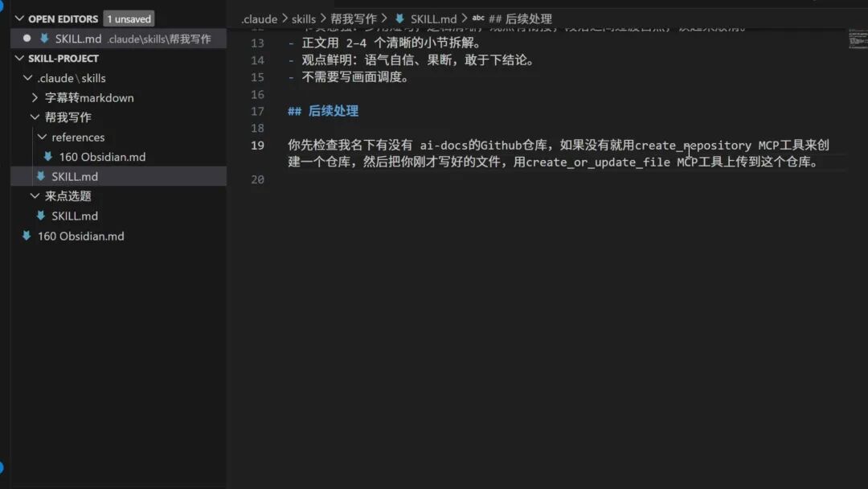Open 帮我写作 breadcrumb segment
Screen dimensions: 868x489
coord(353,18)
